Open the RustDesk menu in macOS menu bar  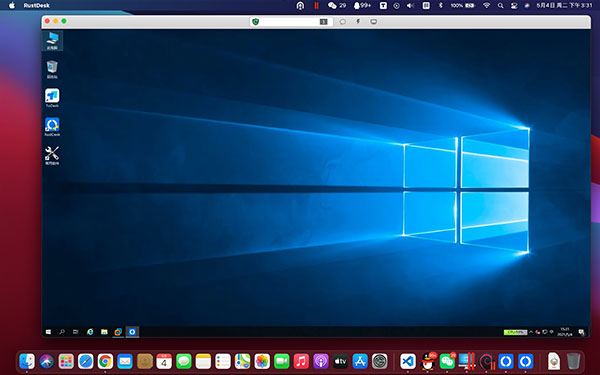(37, 5)
